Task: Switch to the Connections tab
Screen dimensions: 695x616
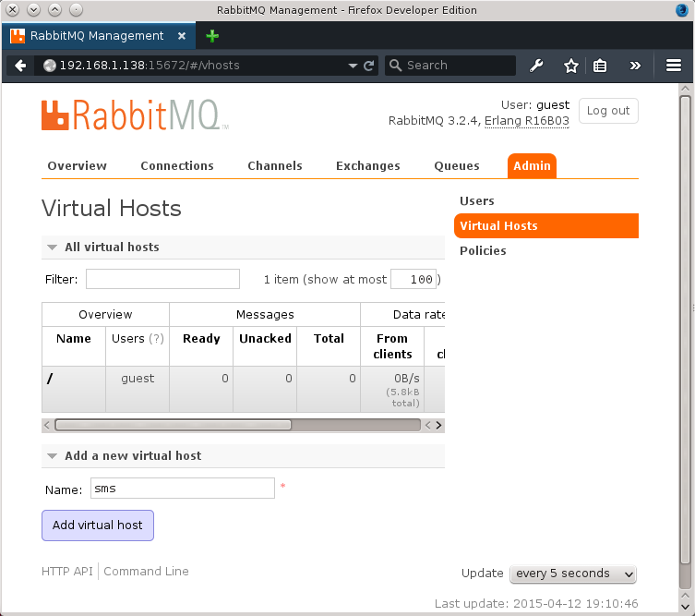Action: click(177, 166)
